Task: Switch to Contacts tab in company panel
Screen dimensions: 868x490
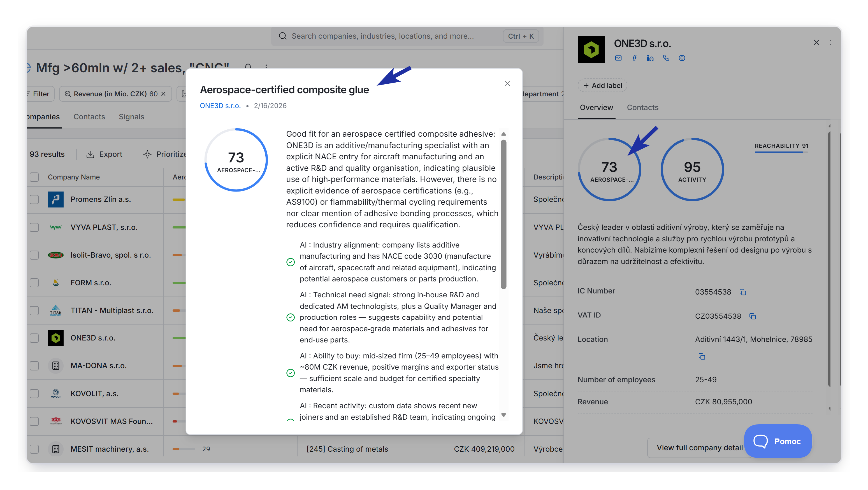Action: tap(642, 108)
